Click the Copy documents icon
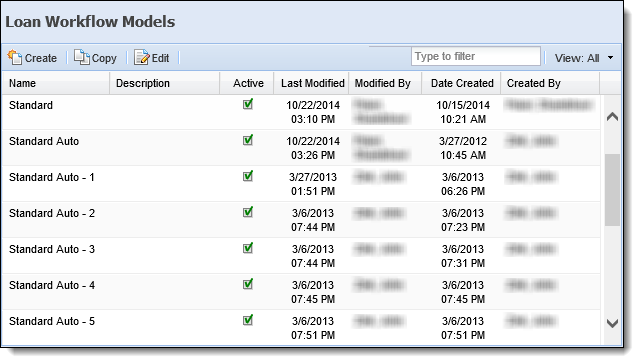 [82, 57]
